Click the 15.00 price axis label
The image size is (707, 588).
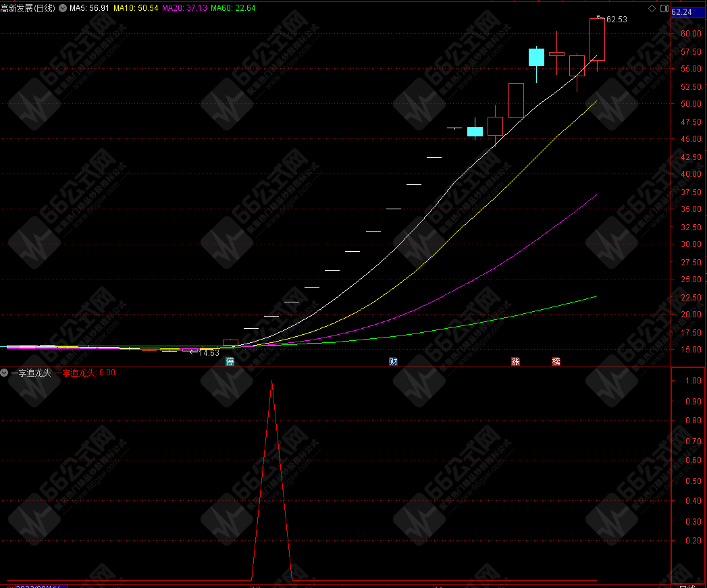click(691, 350)
